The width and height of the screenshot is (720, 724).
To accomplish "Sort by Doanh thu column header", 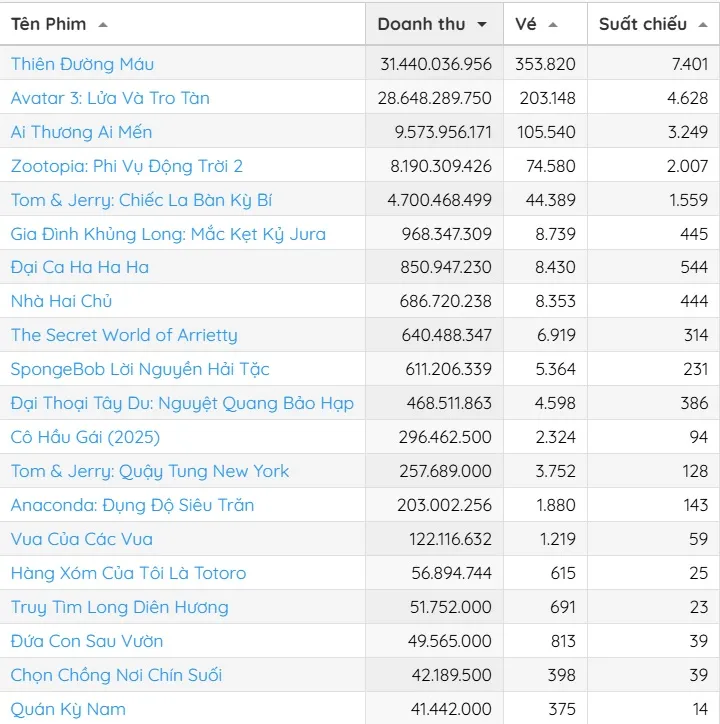I will click(421, 24).
